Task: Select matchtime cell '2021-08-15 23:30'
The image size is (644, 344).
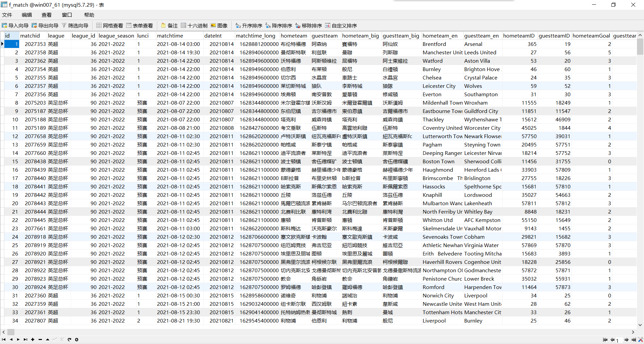Action: 179,312
